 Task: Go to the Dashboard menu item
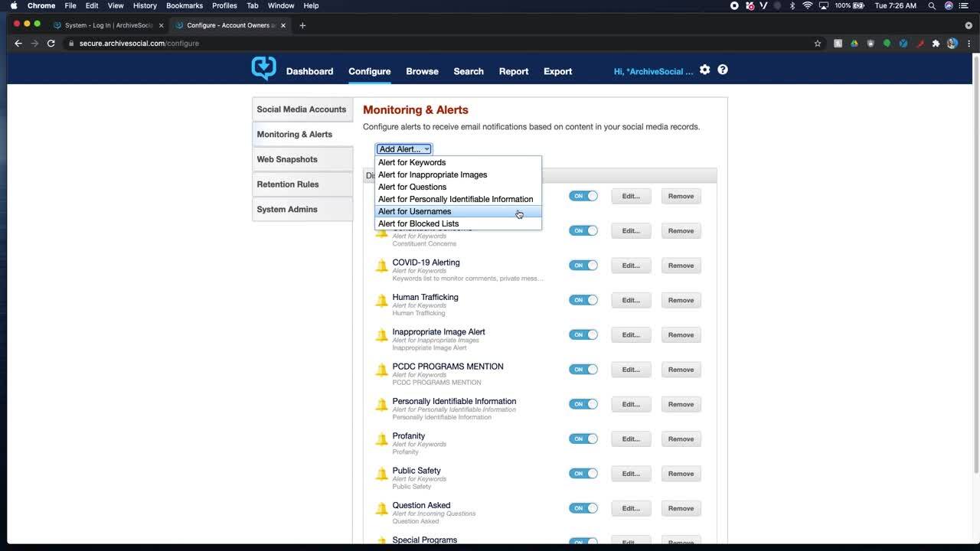click(x=309, y=71)
